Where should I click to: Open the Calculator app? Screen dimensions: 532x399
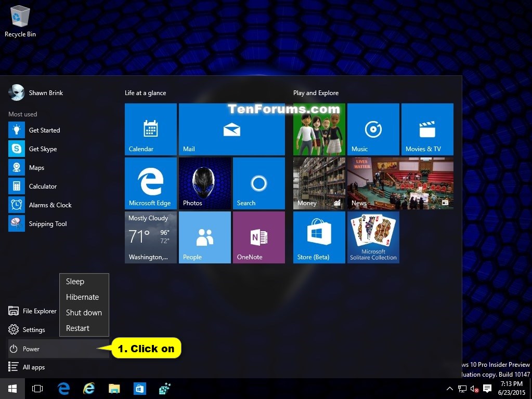[43, 186]
